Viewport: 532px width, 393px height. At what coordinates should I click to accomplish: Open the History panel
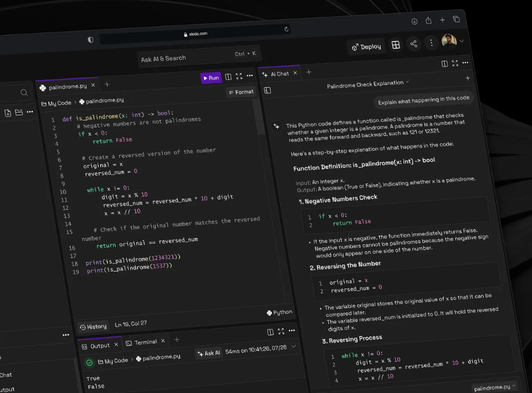point(94,327)
